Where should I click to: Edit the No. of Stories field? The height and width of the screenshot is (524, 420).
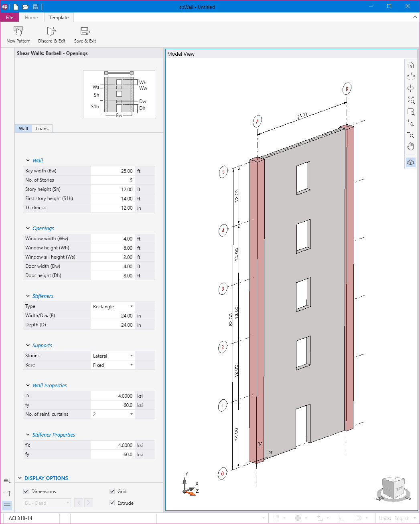click(x=113, y=180)
